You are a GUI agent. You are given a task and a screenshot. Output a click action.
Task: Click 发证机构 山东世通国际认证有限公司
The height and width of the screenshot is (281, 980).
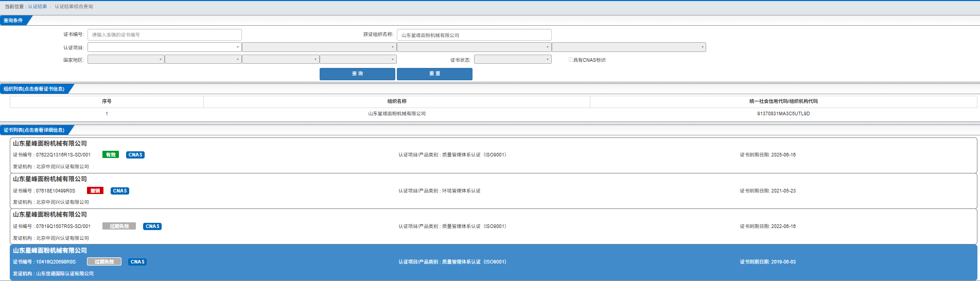(x=54, y=274)
